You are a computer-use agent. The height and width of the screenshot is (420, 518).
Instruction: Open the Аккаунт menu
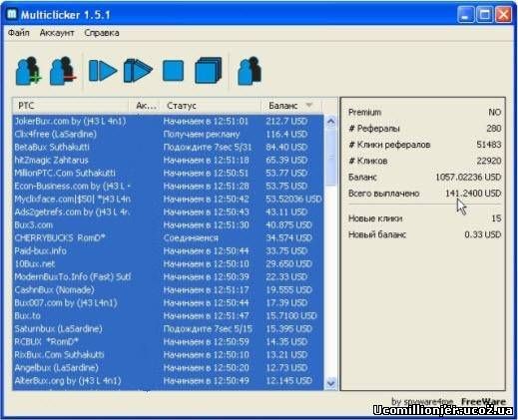click(57, 33)
